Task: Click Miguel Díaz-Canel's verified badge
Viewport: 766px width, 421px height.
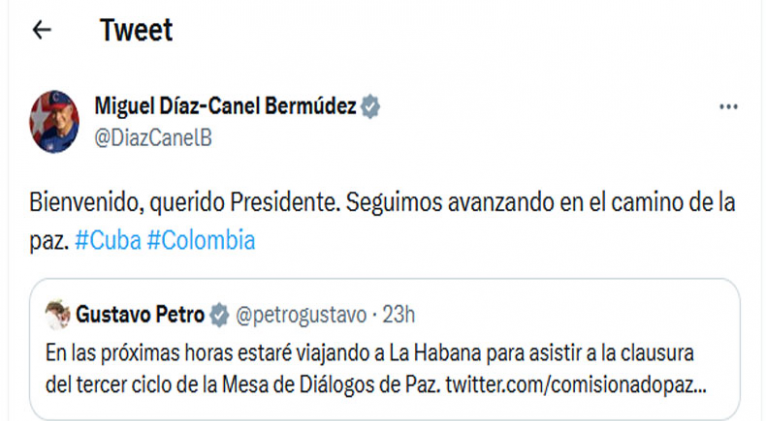Action: 371,106
